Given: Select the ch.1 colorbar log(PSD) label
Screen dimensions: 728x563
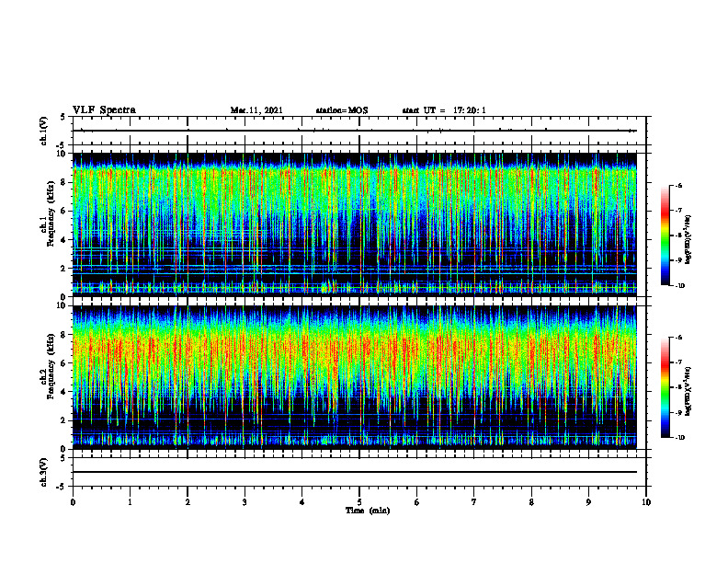Looking at the screenshot, I should (x=688, y=239).
